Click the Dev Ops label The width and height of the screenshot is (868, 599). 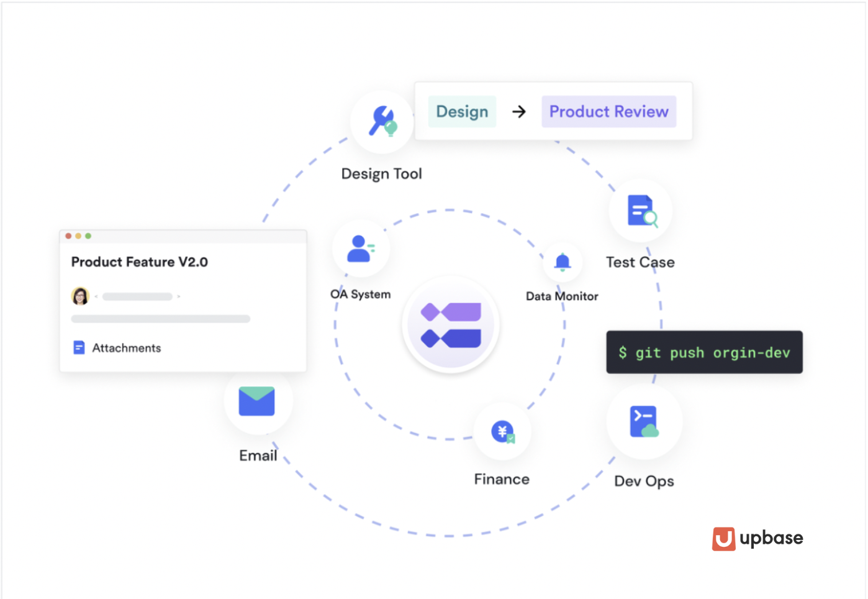(644, 482)
